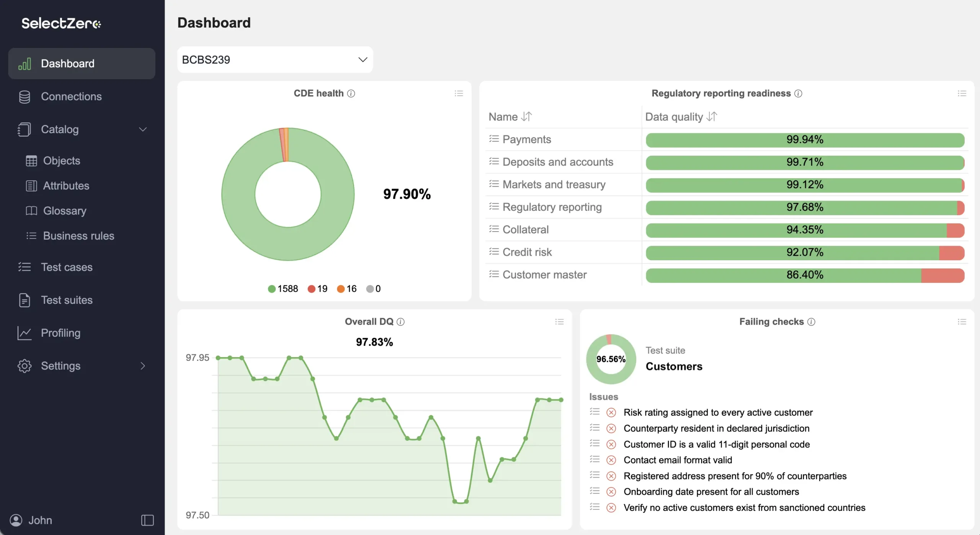This screenshot has width=980, height=535.
Task: Open the BCBS239 dropdown
Action: click(x=275, y=60)
